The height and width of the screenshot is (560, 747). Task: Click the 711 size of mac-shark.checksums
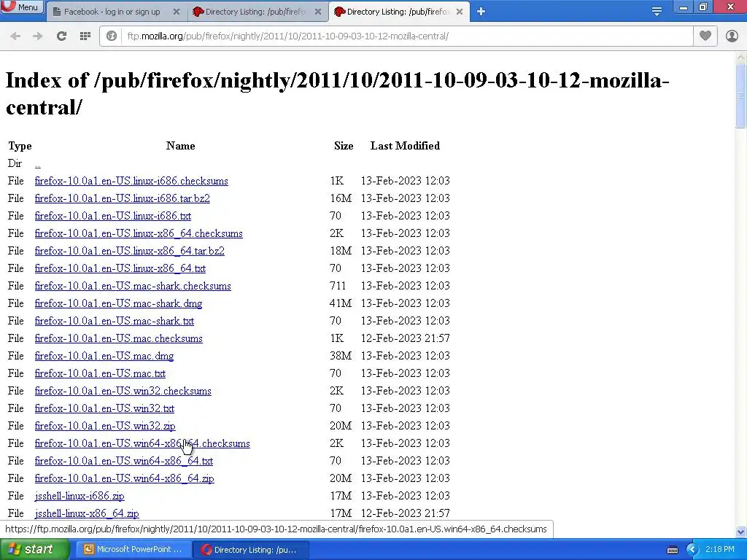(338, 286)
